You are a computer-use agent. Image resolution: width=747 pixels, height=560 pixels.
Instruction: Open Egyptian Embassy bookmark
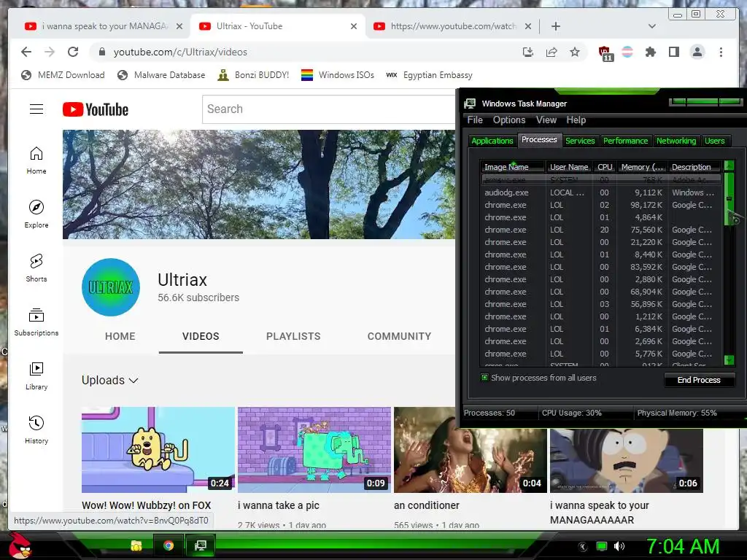coord(429,75)
